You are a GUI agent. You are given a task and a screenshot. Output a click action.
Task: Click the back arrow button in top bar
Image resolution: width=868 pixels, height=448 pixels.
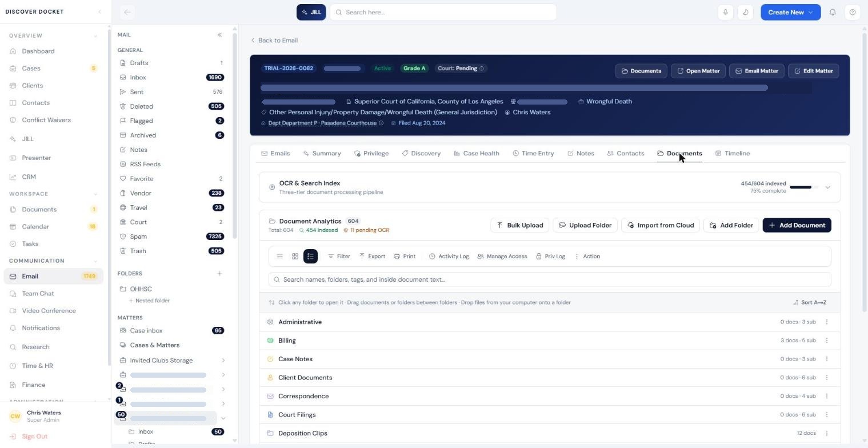(x=127, y=12)
